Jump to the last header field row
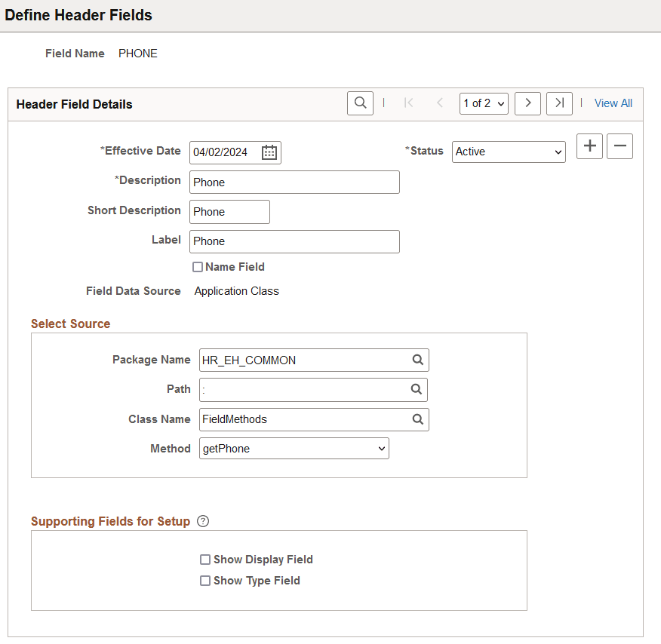The width and height of the screenshot is (661, 644). point(559,103)
